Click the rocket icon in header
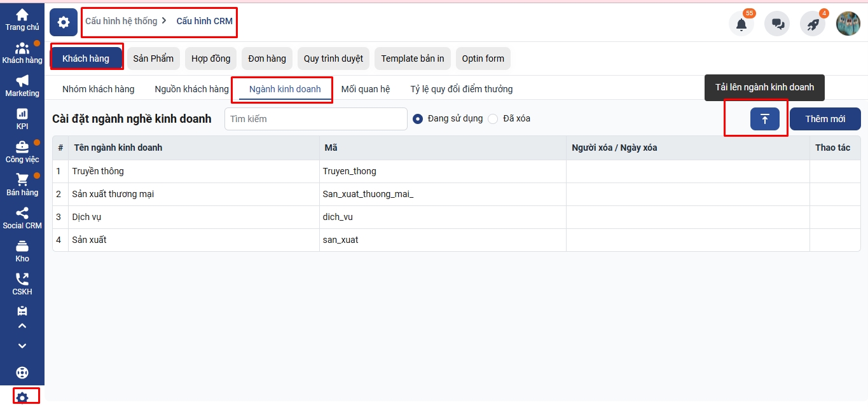The image size is (868, 407). point(813,24)
